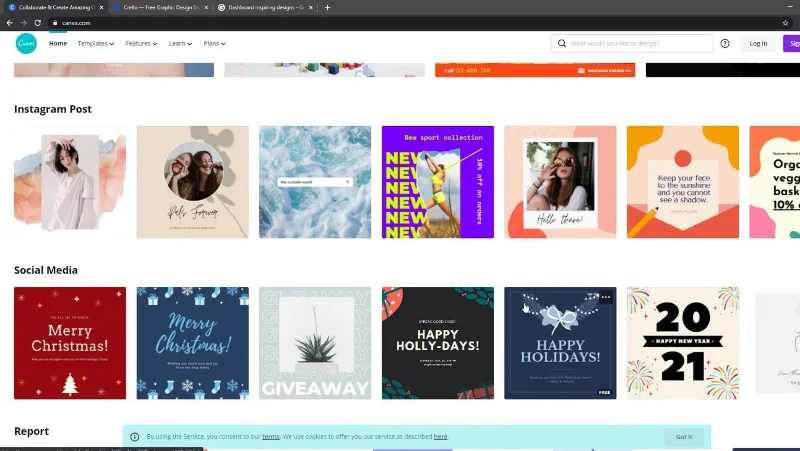This screenshot has height=451, width=800.
Task: Open the terms link in cookie banner
Action: pos(271,437)
